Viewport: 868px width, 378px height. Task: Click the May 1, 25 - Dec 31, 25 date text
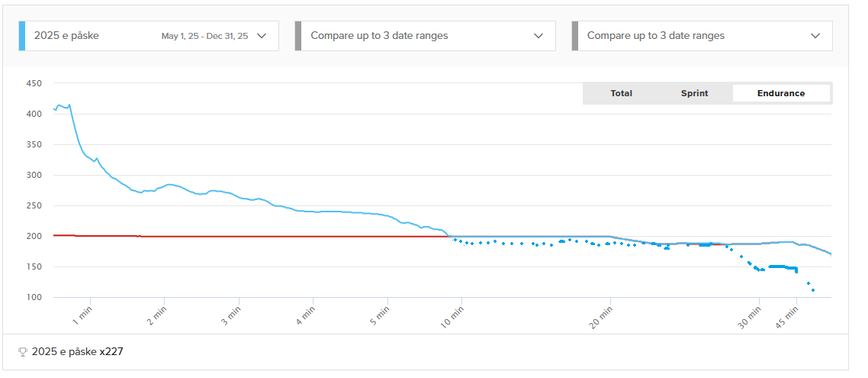point(204,36)
